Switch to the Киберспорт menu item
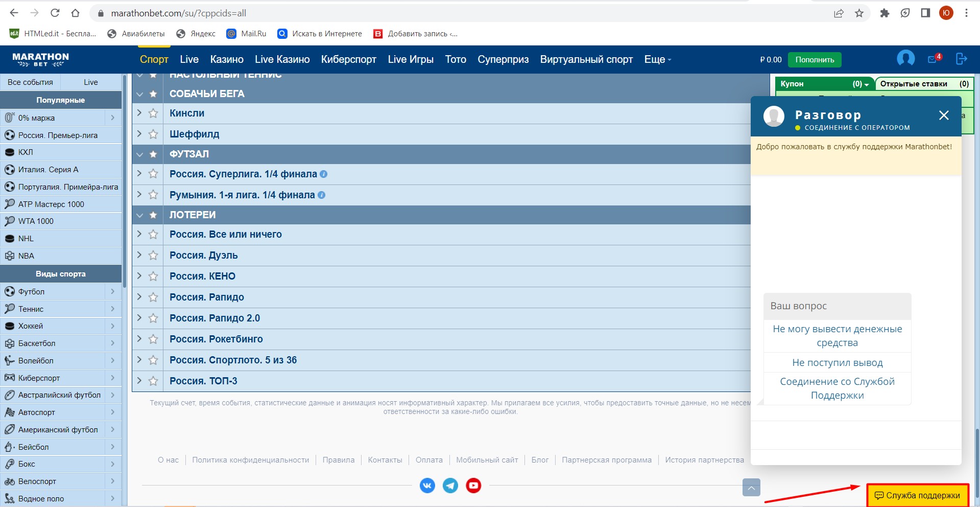 pos(348,59)
